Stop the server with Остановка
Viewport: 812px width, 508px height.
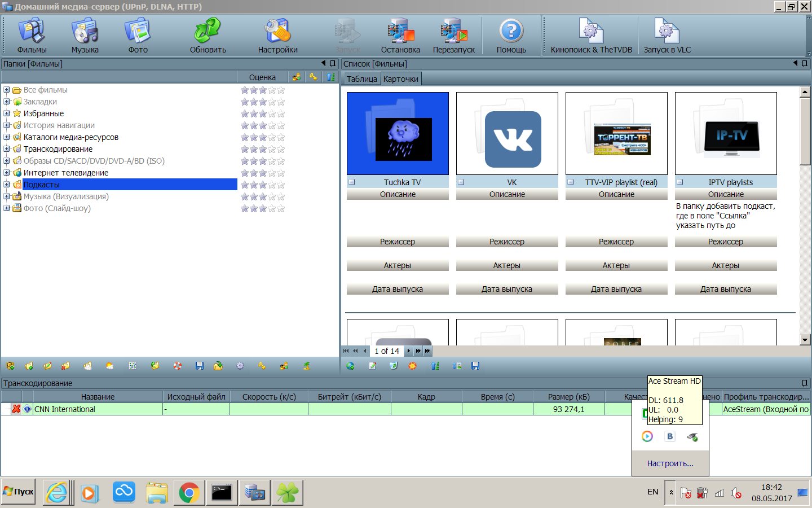[x=400, y=36]
